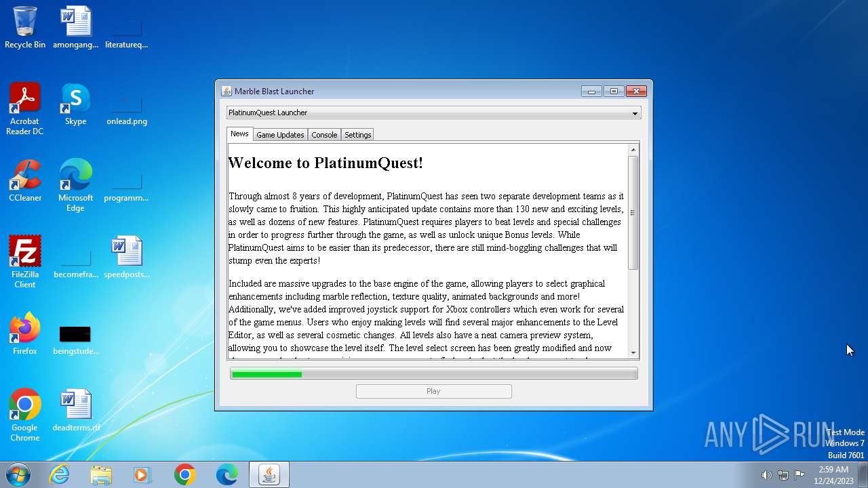Click the taskbar clock showing 2:59 AM
Viewport: 868px width, 488px height.
(x=833, y=474)
